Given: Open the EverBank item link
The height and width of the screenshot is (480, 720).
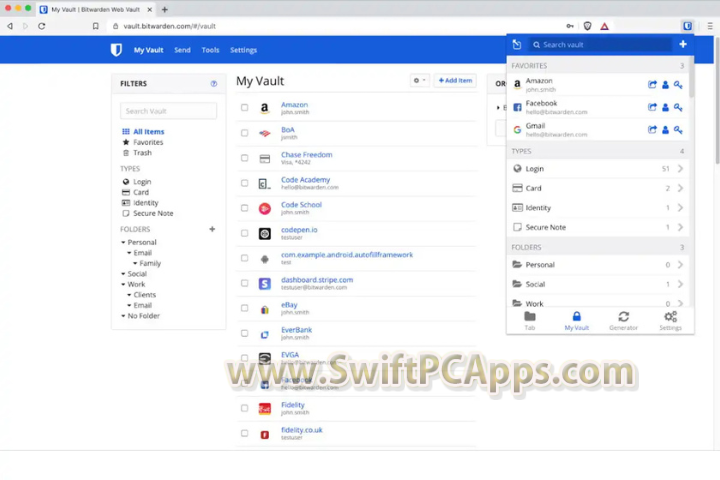Looking at the screenshot, I should 296,329.
